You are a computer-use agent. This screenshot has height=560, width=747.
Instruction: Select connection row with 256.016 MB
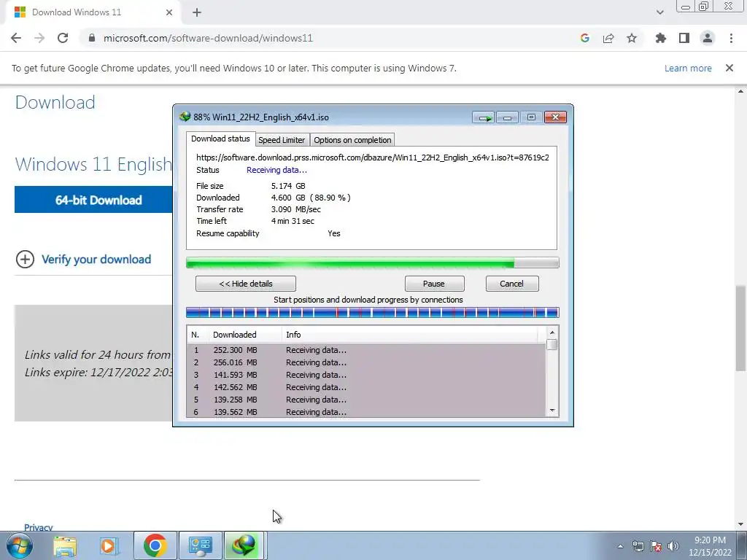pos(366,362)
